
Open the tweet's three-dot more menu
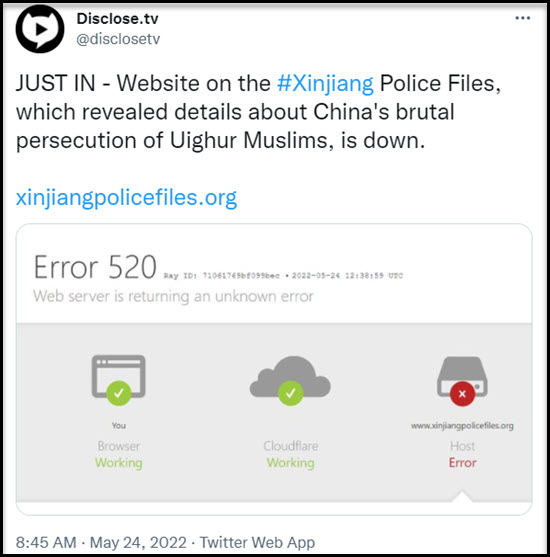coord(523,18)
